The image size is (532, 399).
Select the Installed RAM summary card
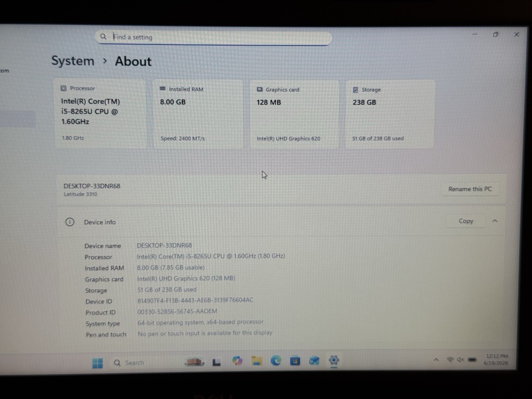(x=198, y=114)
